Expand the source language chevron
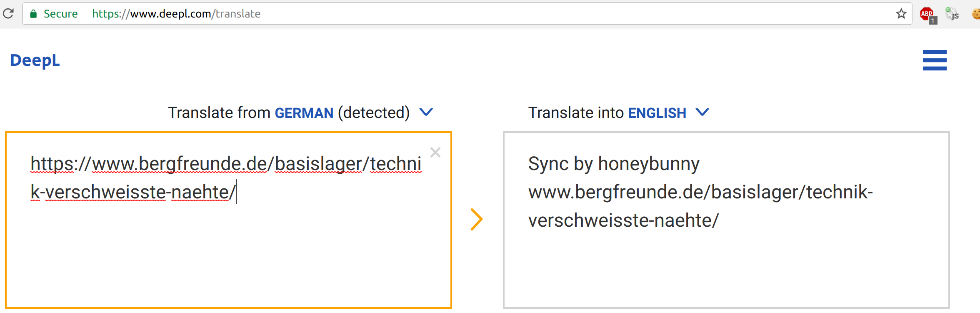 coord(426,112)
